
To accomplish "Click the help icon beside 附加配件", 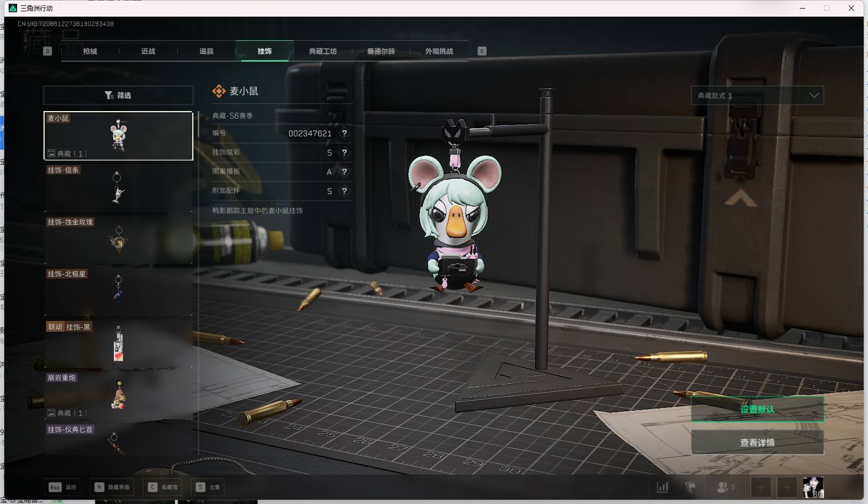I will click(x=344, y=191).
